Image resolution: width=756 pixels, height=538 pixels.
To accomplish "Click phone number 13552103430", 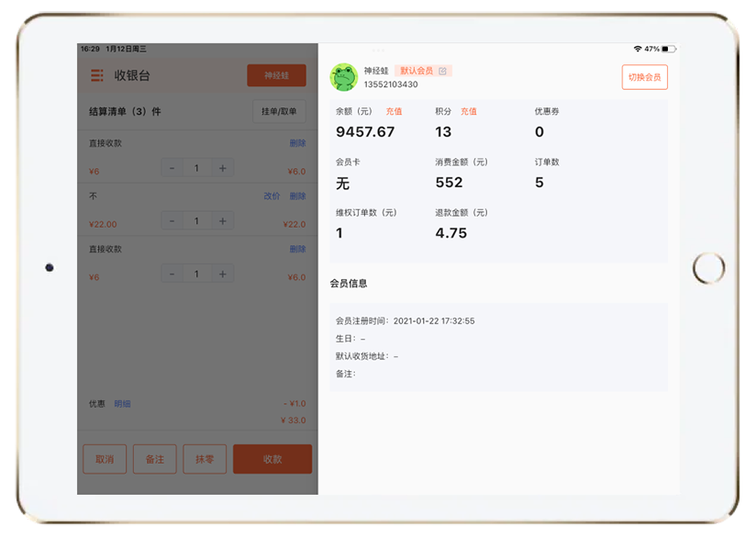I will (391, 84).
